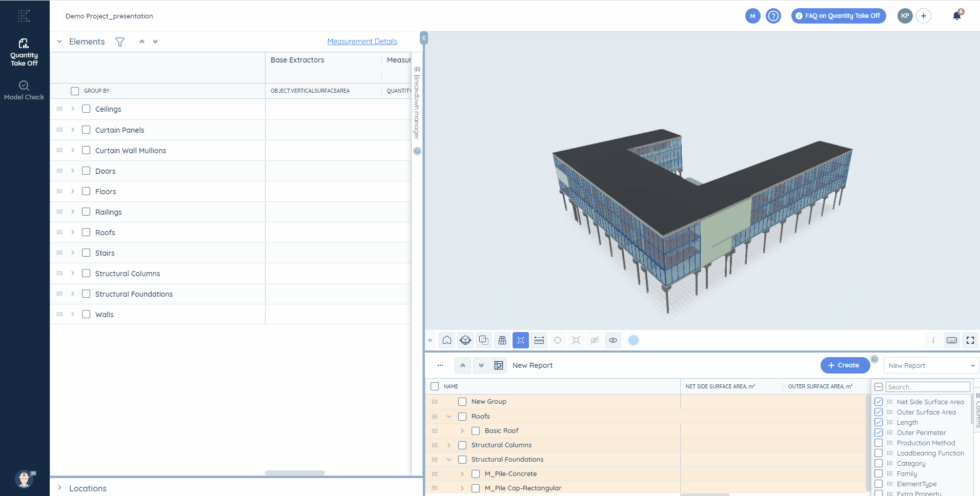
Task: Click the crosshair target tool in viewer
Action: point(558,340)
